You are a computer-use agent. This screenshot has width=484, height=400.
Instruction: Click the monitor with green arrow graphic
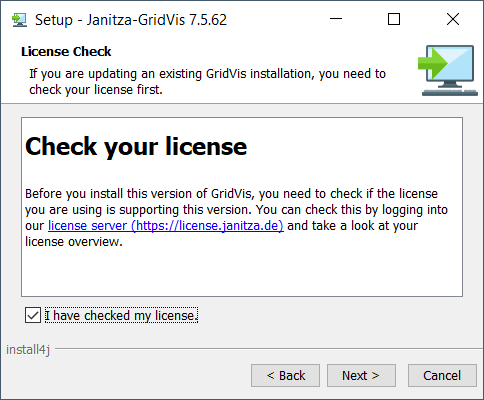[x=448, y=70]
